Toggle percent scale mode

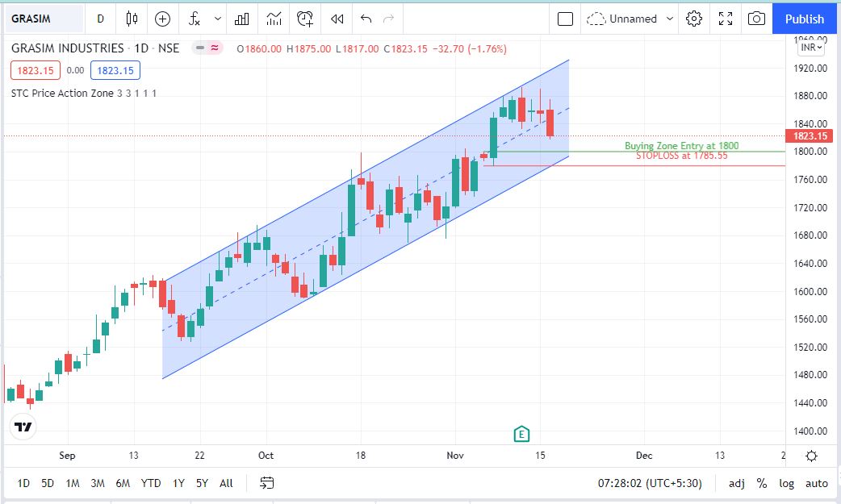[x=761, y=483]
